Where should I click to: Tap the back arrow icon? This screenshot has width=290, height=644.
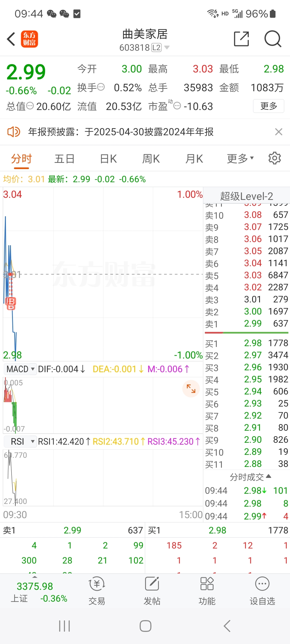pyautogui.click(x=11, y=39)
